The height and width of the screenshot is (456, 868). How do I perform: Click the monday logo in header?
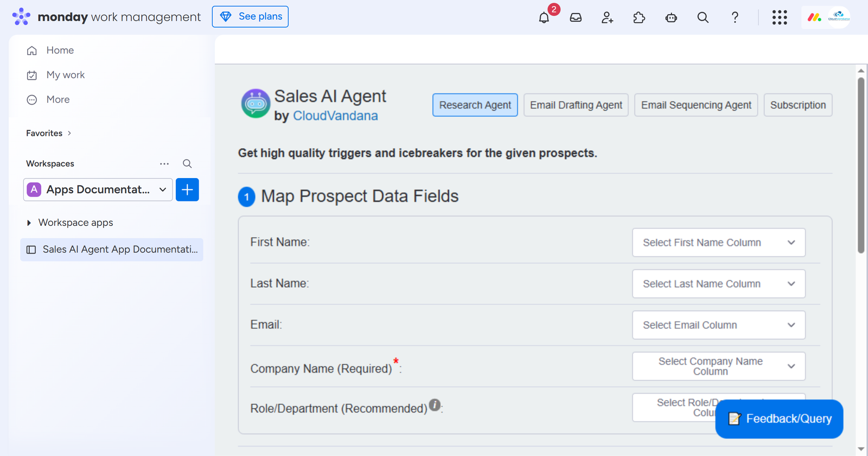(21, 16)
